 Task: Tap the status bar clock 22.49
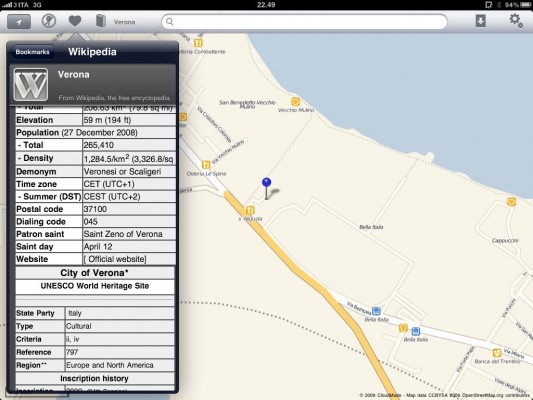(266, 5)
